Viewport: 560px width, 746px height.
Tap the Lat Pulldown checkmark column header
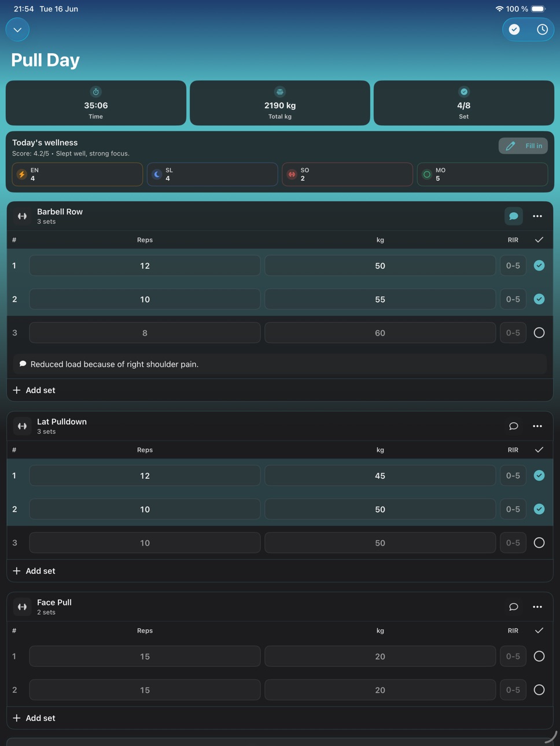tap(539, 450)
